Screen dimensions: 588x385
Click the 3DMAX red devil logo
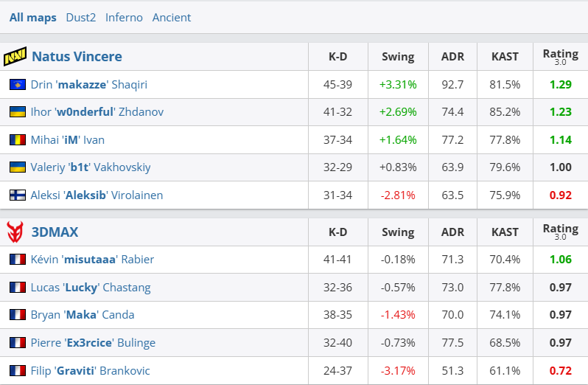[15, 232]
